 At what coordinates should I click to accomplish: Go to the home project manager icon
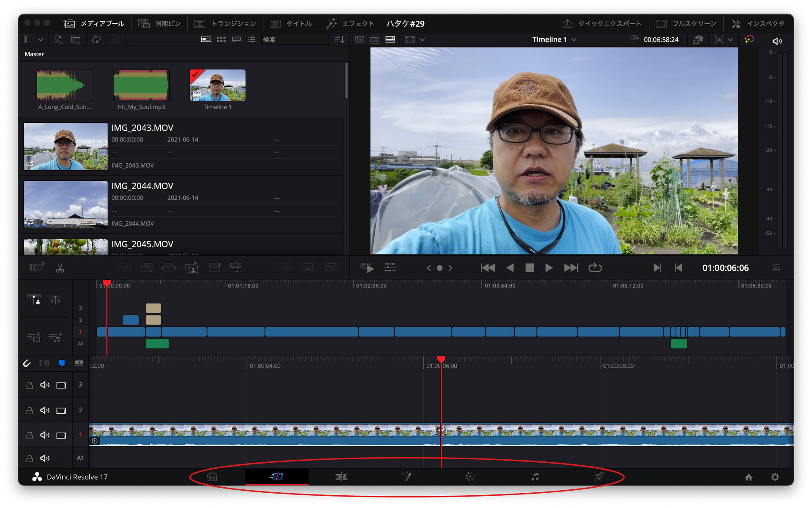tap(749, 477)
